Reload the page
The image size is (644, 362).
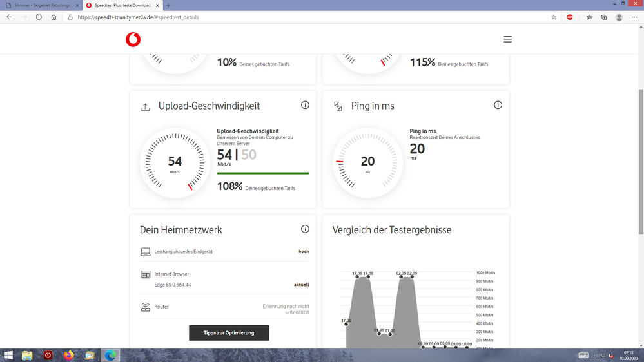(39, 17)
